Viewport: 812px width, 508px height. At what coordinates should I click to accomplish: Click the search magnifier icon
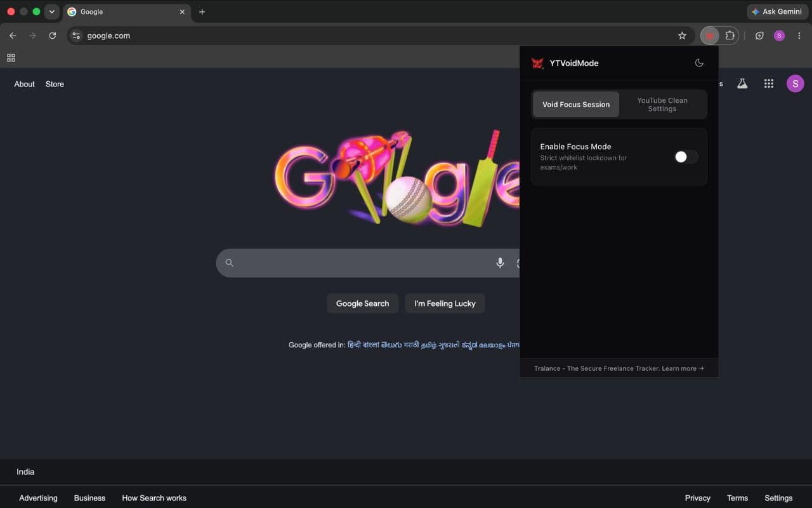tap(230, 263)
